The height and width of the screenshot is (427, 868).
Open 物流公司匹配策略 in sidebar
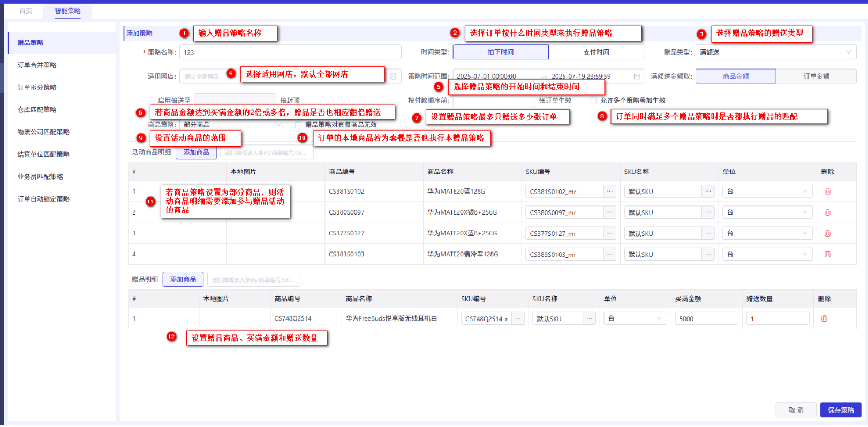tap(62, 132)
